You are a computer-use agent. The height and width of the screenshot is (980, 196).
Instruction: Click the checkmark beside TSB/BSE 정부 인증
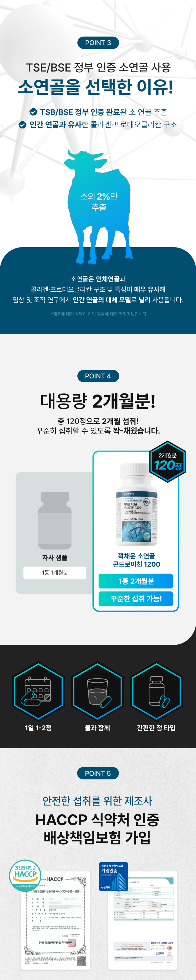click(x=33, y=112)
